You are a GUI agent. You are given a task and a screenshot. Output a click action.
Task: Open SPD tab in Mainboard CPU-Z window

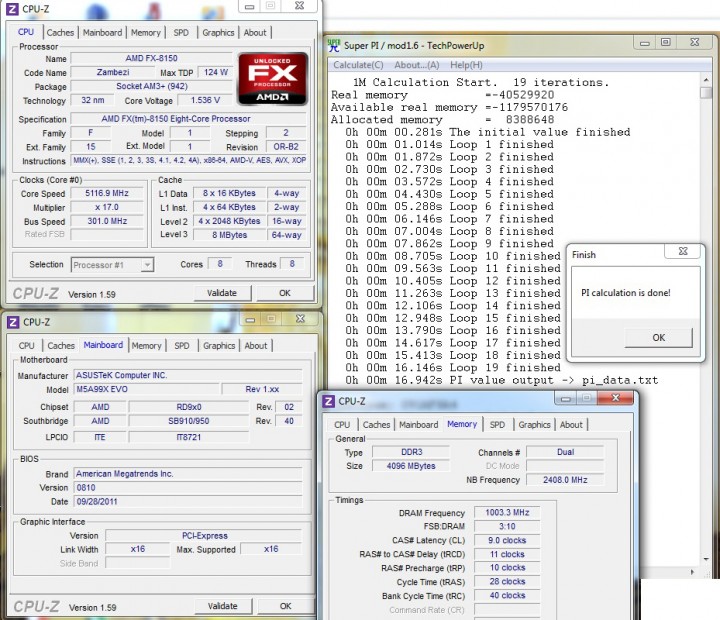pyautogui.click(x=182, y=346)
